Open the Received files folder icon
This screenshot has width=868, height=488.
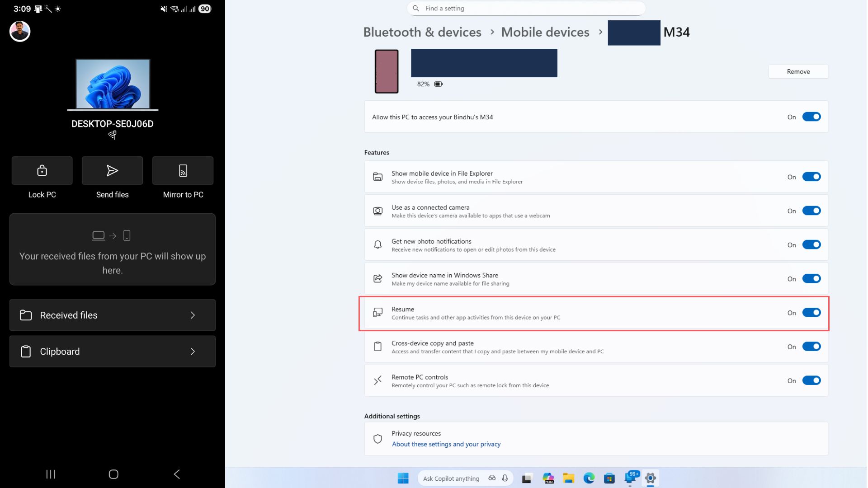click(x=26, y=315)
